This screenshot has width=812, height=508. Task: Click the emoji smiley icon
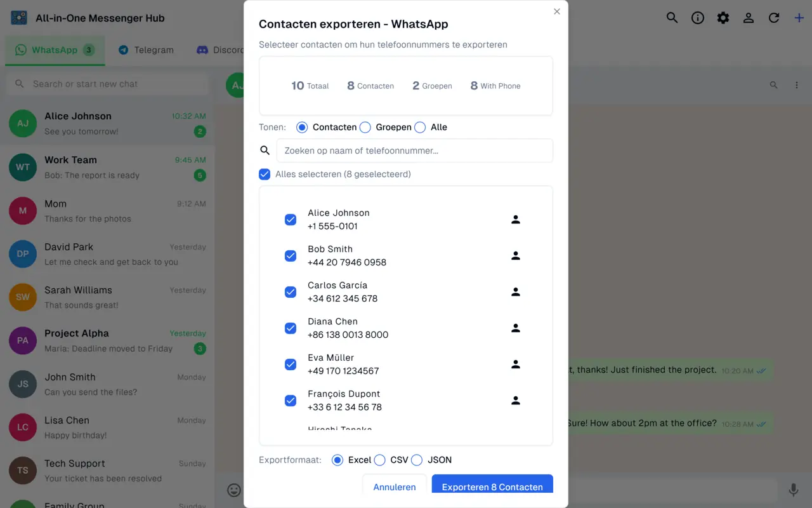click(234, 490)
